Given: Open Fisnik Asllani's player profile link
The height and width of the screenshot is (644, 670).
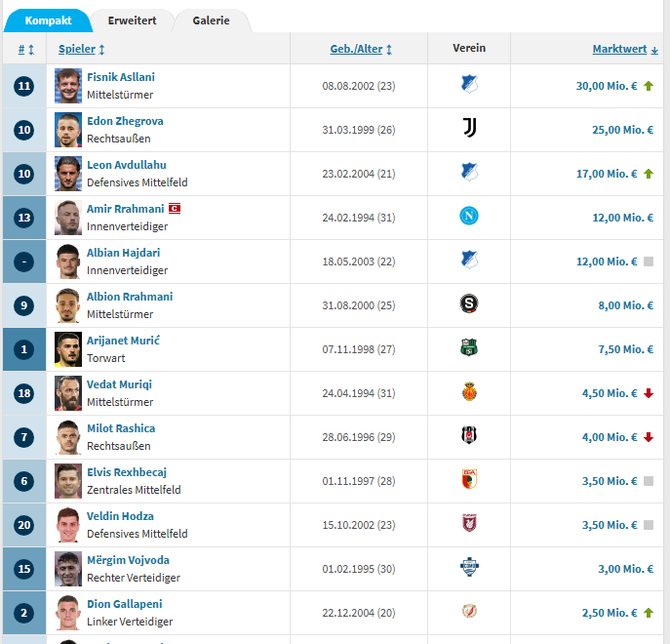Looking at the screenshot, I should pos(121,77).
